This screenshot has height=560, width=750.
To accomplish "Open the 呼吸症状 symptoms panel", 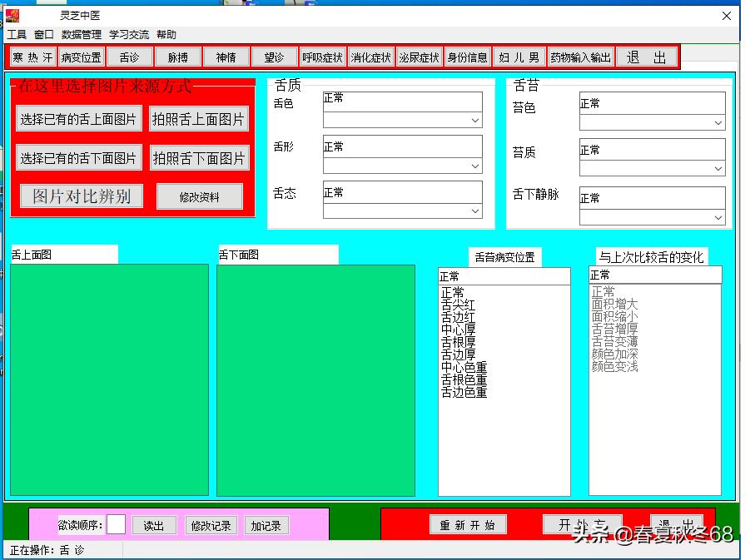I will [x=323, y=56].
